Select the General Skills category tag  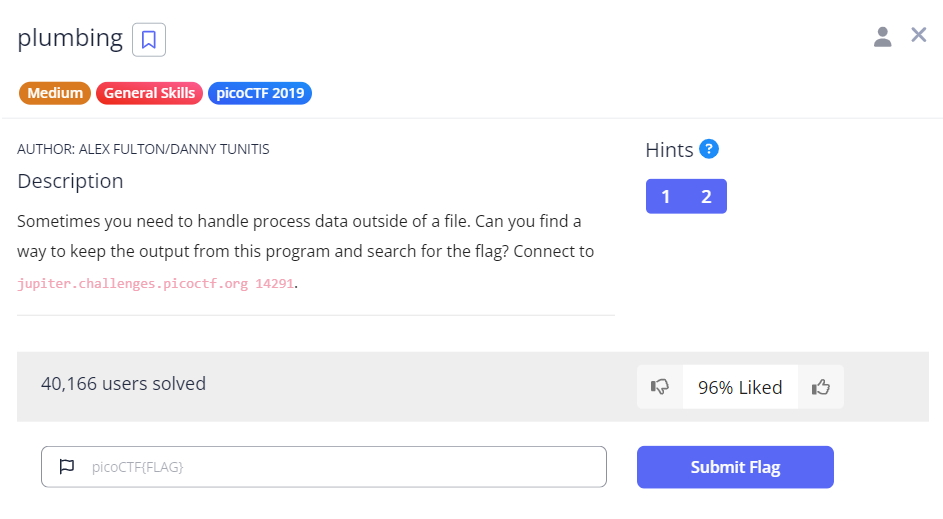150,93
